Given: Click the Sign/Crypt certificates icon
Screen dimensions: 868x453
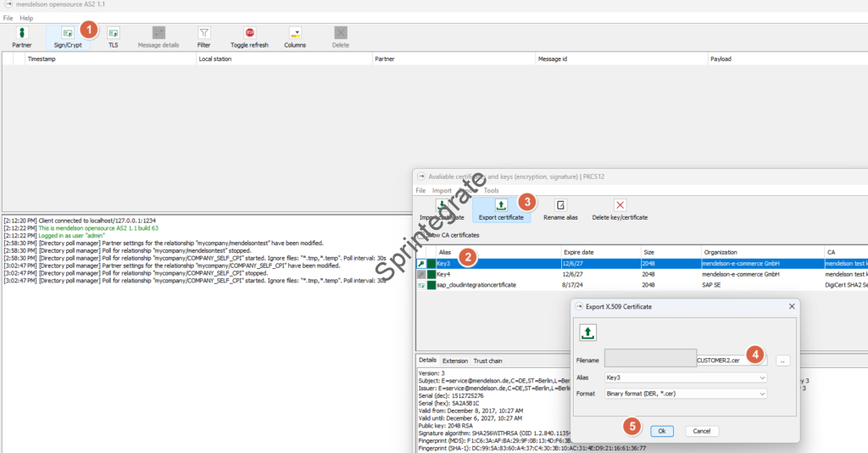Looking at the screenshot, I should pos(68,33).
